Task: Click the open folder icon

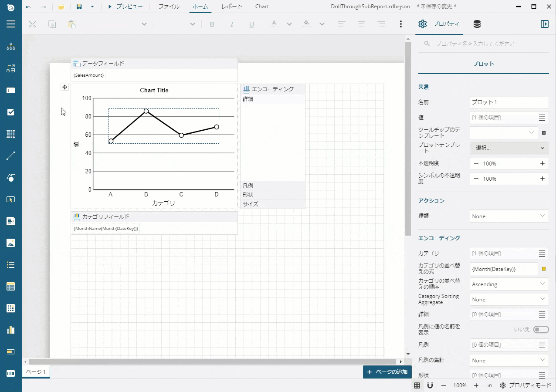Action: (61, 7)
